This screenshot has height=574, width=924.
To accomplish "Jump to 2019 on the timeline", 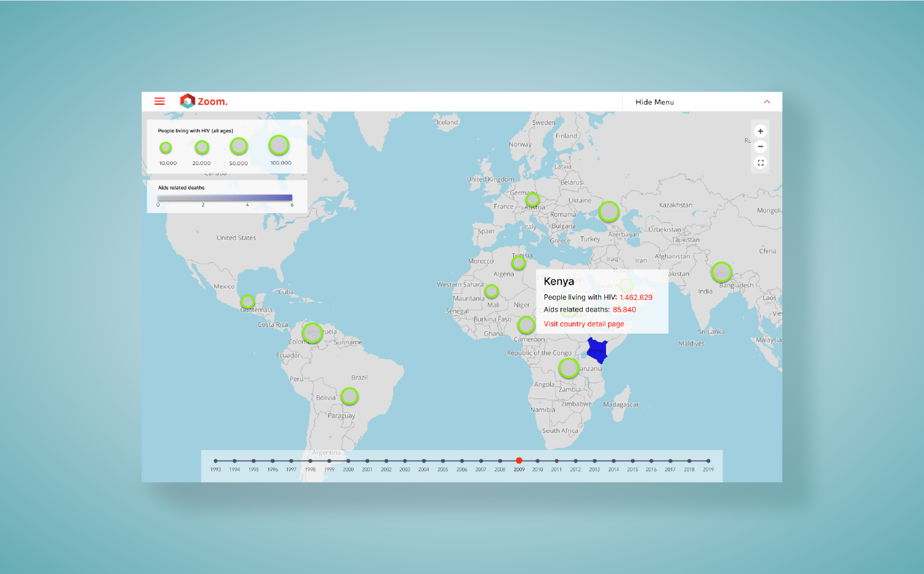I will (708, 461).
